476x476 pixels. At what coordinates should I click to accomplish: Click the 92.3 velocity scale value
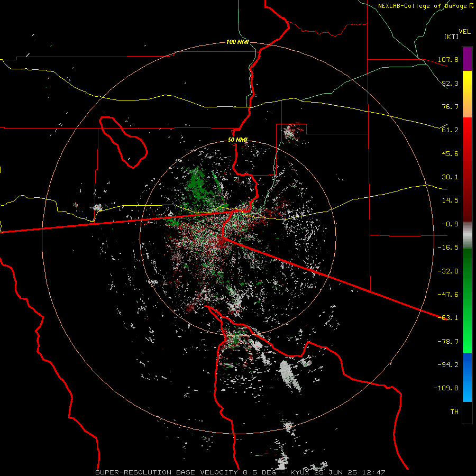[450, 83]
